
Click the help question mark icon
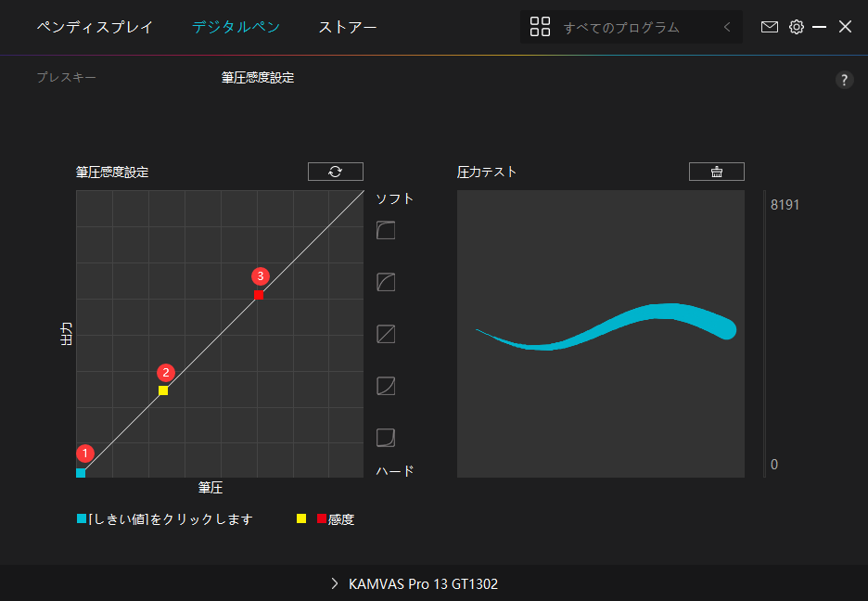[844, 81]
